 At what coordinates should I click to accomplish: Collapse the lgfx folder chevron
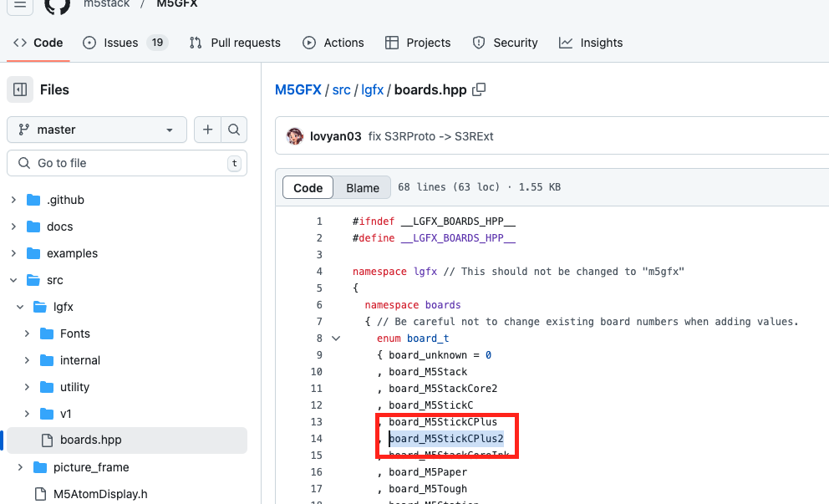click(x=20, y=307)
